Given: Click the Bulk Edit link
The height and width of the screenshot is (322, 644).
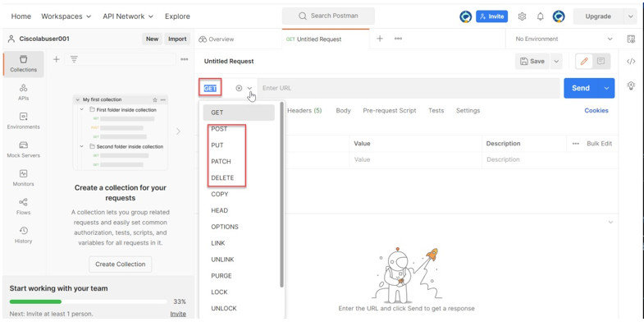Looking at the screenshot, I should [599, 144].
